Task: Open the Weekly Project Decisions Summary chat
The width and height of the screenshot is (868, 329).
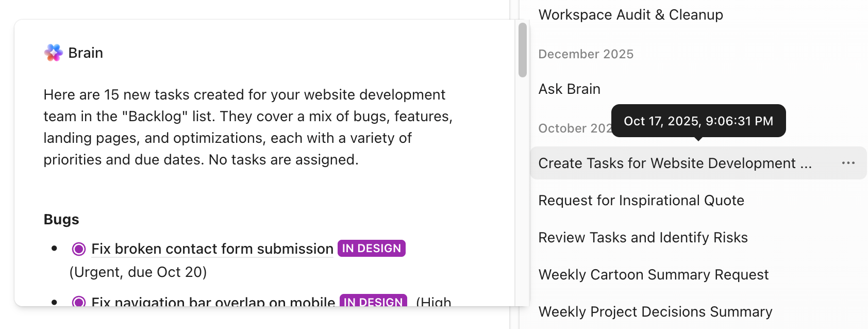Action: [x=655, y=312]
